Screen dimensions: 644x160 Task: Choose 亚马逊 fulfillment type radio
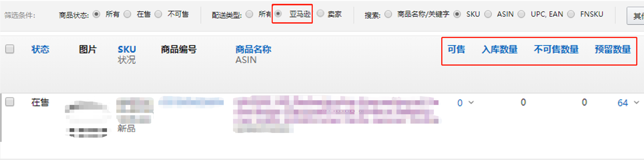click(x=278, y=14)
